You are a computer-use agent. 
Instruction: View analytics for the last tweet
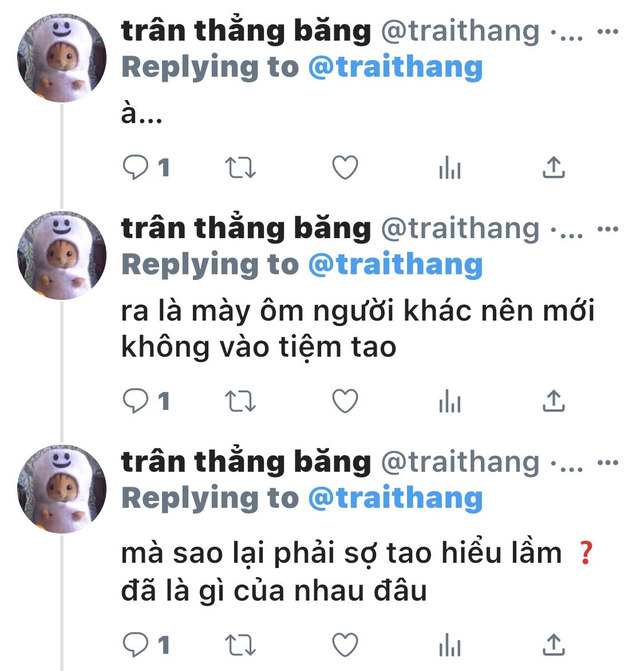(x=450, y=645)
